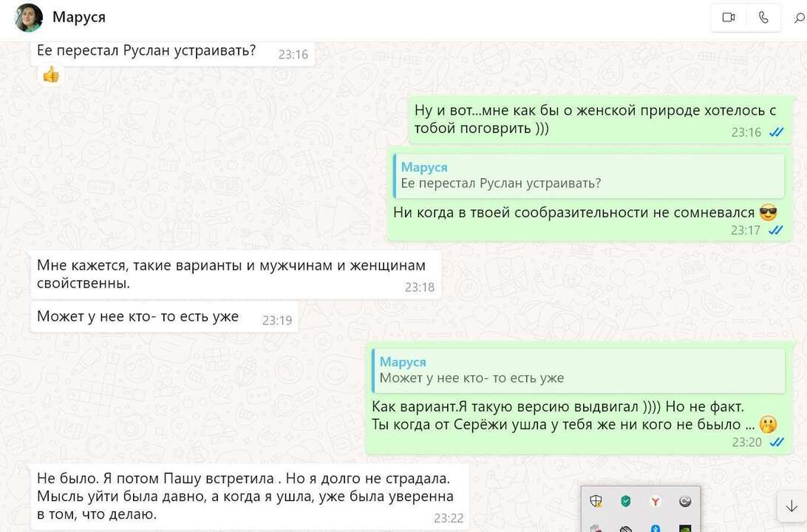Viewport: 807px width, 532px height.
Task: Click the double blue checkmarks on the 23:16 message
Action: [776, 132]
